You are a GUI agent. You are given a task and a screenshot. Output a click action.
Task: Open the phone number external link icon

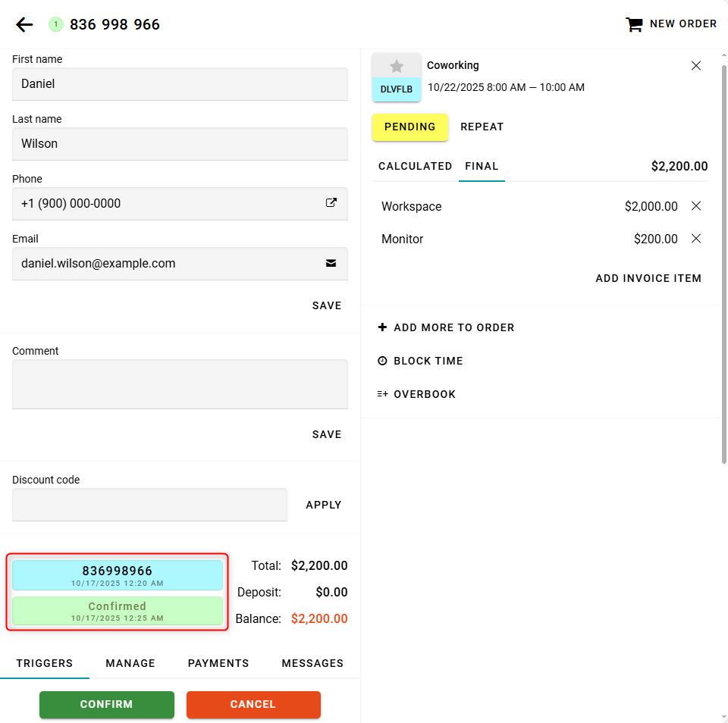tap(331, 203)
